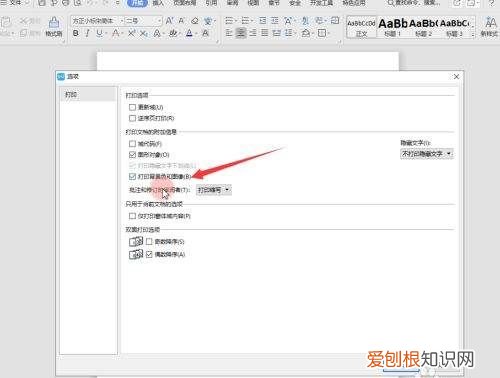The image size is (500, 378).
Task: Open the highlight color picker
Action: (x=174, y=33)
